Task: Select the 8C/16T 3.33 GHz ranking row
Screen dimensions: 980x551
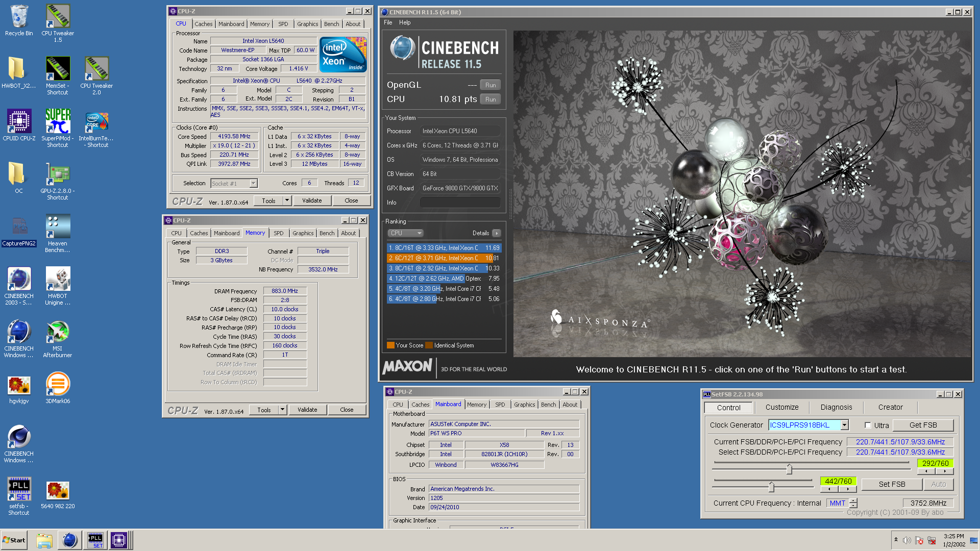Action: (444, 248)
